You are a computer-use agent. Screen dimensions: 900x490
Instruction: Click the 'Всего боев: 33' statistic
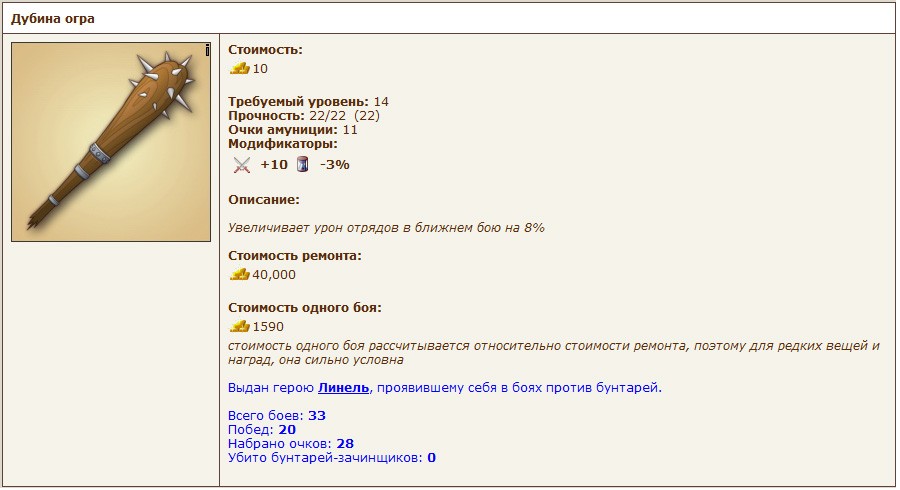pyautogui.click(x=277, y=416)
